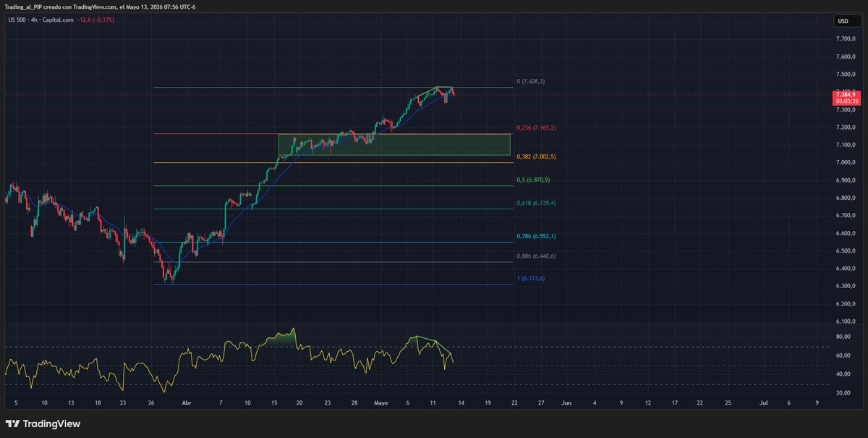Image resolution: width=868 pixels, height=438 pixels.
Task: Click 7.200,0 on the price axis
Action: (x=846, y=127)
